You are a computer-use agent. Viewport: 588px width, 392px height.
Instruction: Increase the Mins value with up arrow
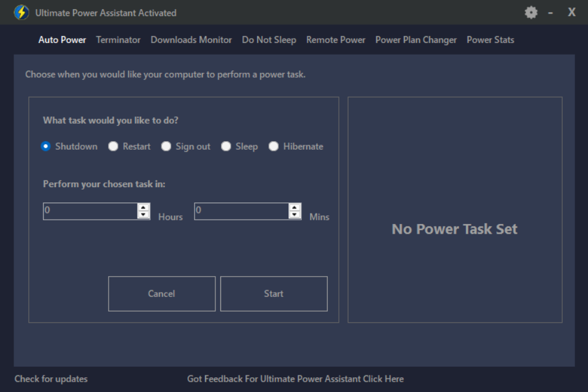pyautogui.click(x=295, y=207)
